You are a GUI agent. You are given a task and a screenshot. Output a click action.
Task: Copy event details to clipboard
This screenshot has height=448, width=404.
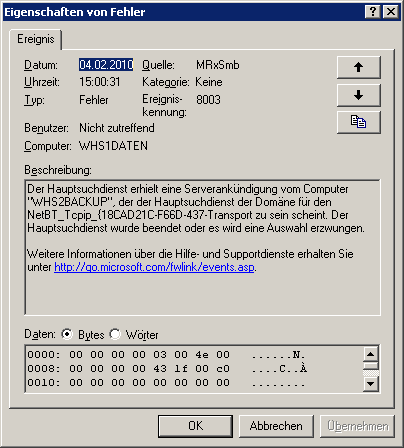point(359,122)
